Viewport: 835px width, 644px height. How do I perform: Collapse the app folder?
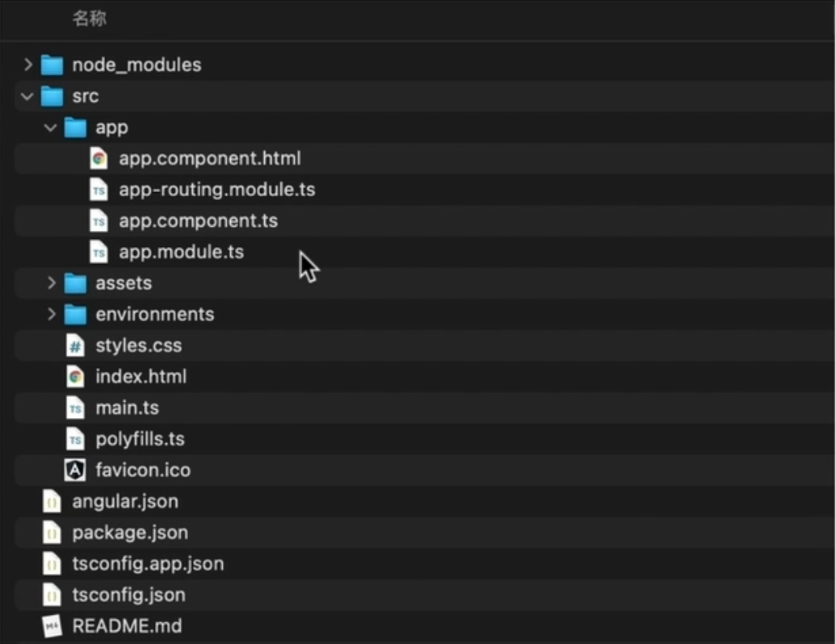click(x=50, y=127)
